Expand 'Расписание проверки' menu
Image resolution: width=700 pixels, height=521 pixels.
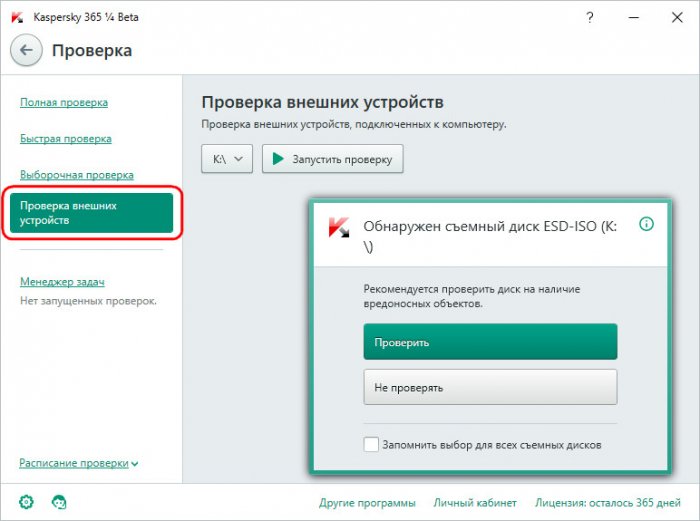79,463
